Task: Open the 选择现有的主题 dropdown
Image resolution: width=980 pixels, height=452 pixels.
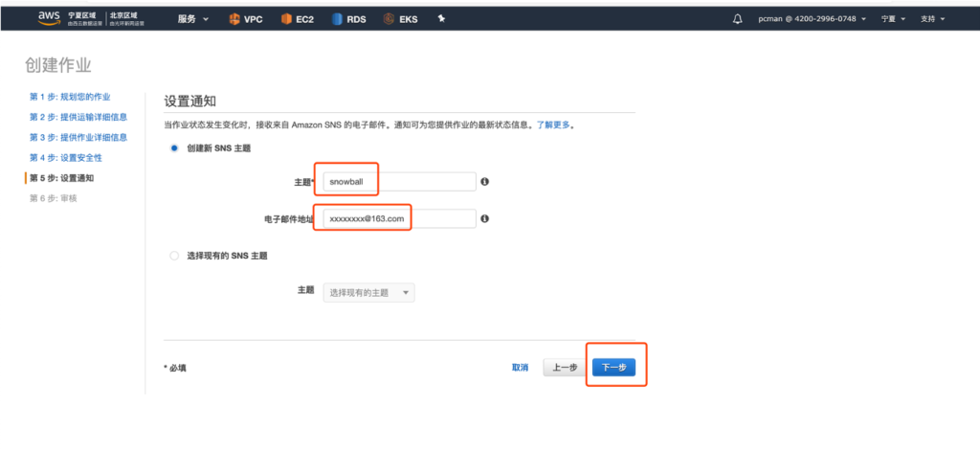Action: (369, 293)
